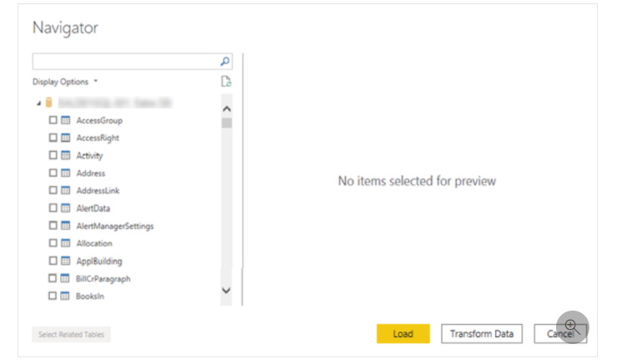The image size is (617, 364).
Task: Select the AccessGroup table name
Action: click(99, 120)
